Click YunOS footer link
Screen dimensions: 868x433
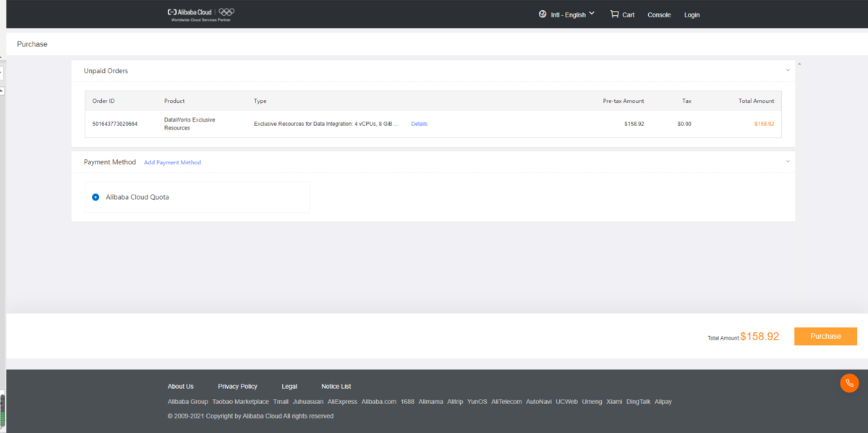pos(477,401)
